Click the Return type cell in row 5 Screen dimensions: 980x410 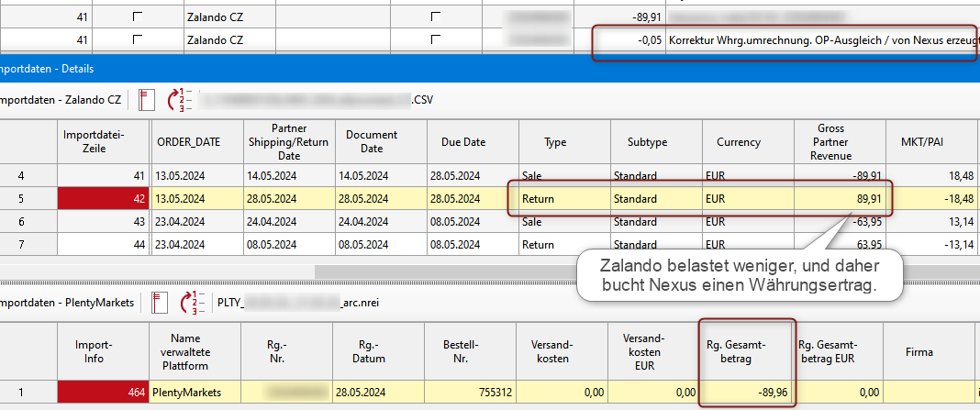tap(563, 198)
